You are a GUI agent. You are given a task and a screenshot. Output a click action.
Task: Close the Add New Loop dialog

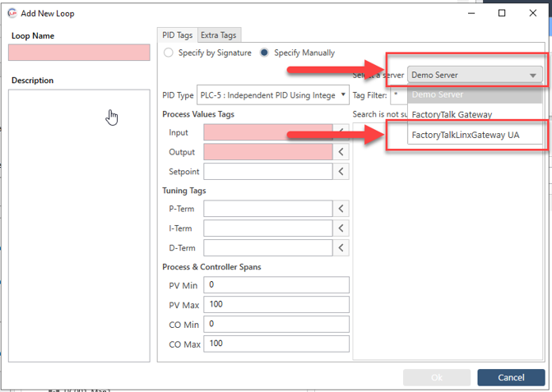click(533, 13)
